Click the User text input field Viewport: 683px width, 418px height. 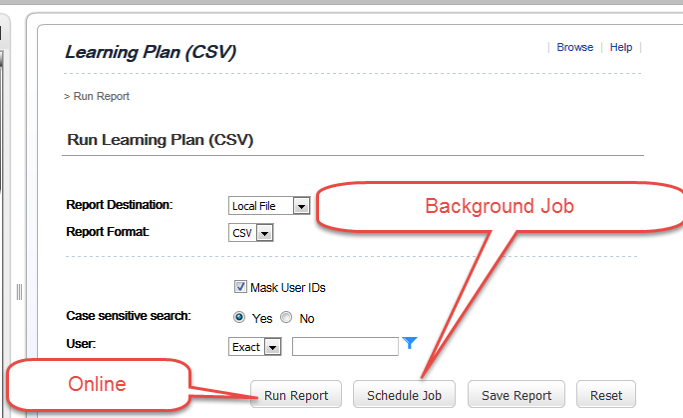[345, 347]
